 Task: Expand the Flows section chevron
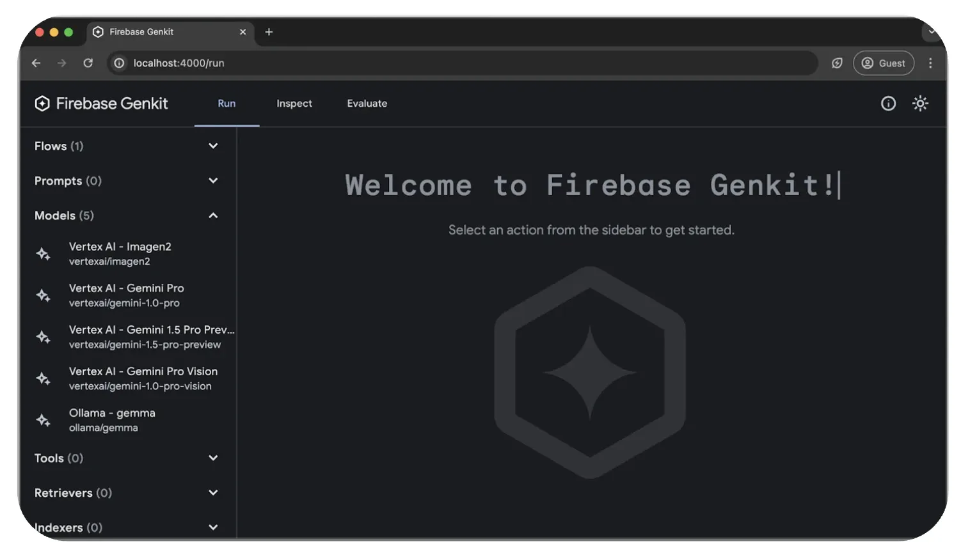tap(213, 146)
